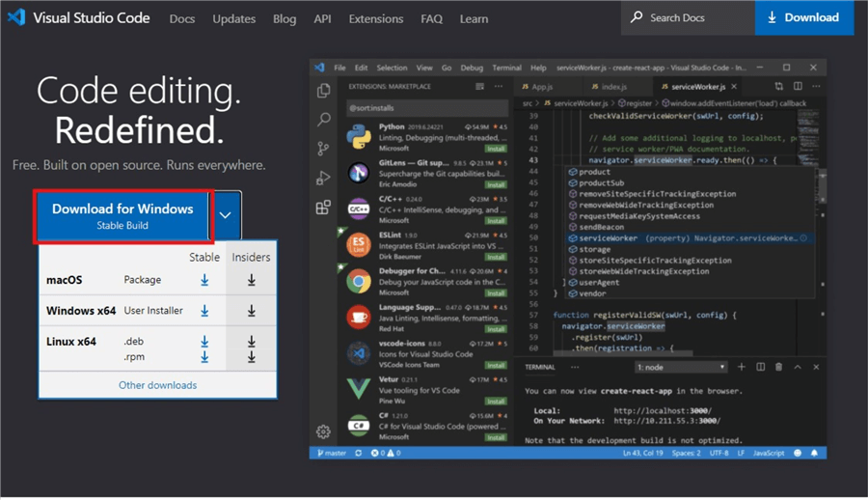Click the Explorer files icon in activity bar
The width and height of the screenshot is (868, 500).
(324, 91)
